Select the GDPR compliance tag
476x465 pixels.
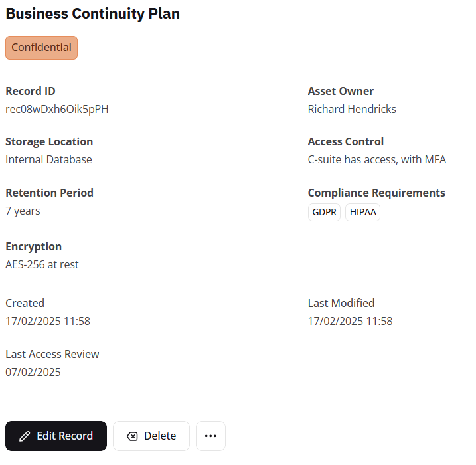(324, 213)
